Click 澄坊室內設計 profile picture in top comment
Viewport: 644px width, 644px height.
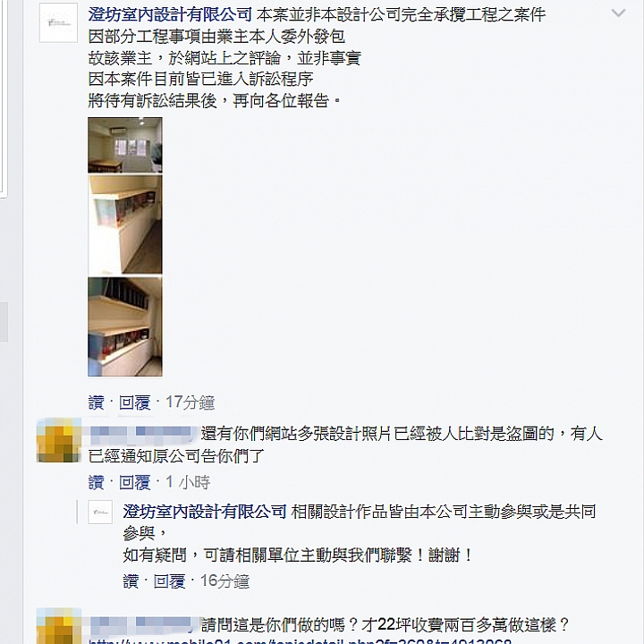(58, 22)
